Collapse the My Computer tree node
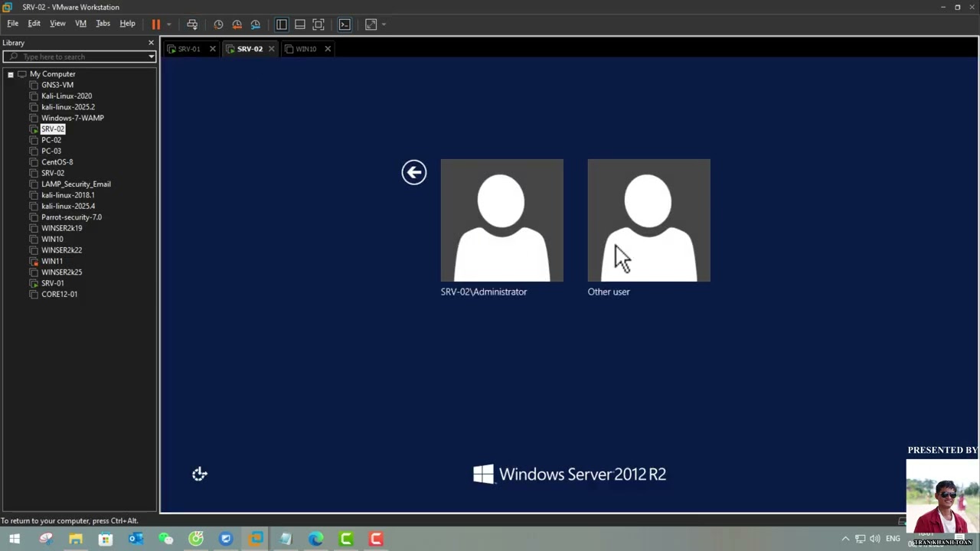 11,74
